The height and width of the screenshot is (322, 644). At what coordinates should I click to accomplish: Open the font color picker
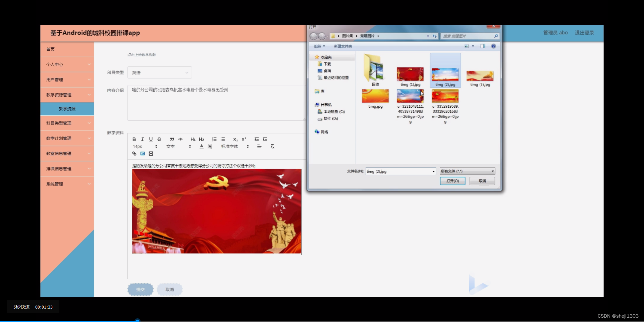201,146
